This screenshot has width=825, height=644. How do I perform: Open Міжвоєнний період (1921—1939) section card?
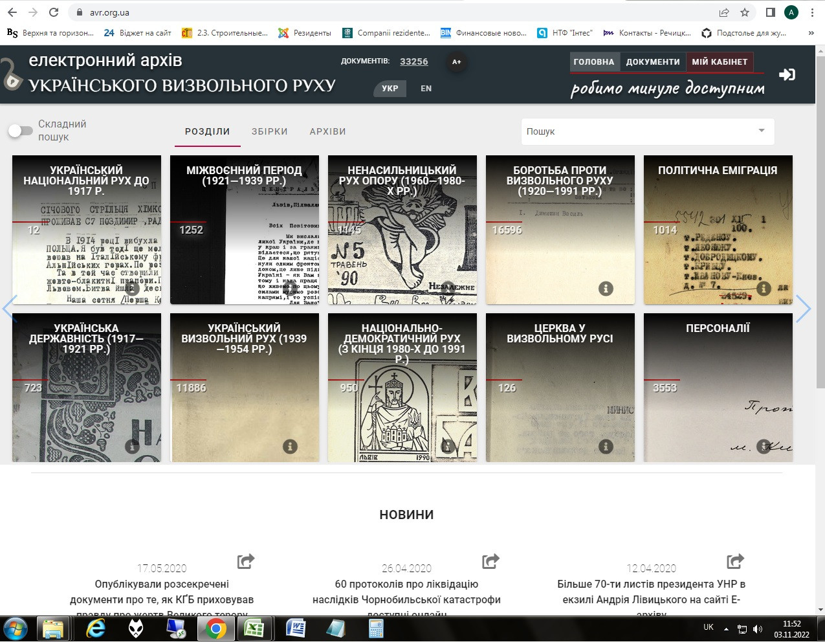(x=245, y=230)
